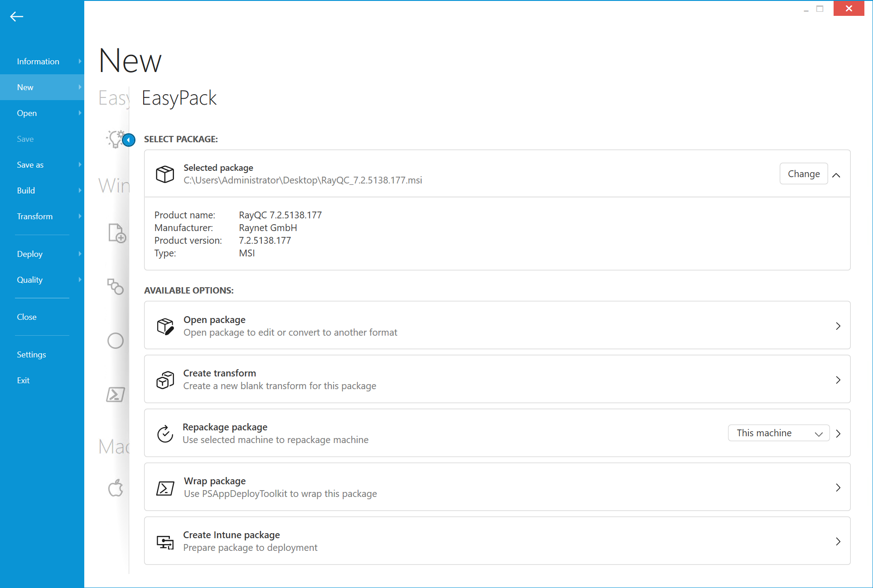Click manufacturer value Raynet GmbH

(268, 228)
